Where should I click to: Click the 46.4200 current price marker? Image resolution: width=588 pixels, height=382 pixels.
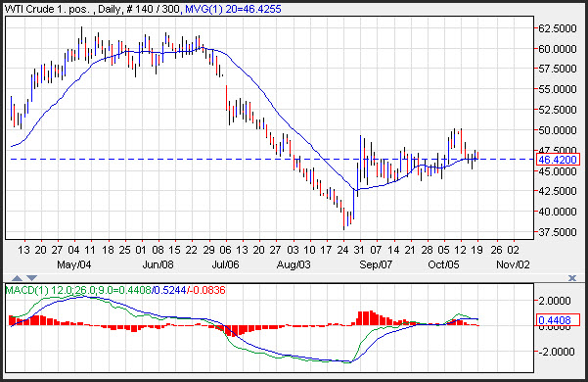pos(558,160)
